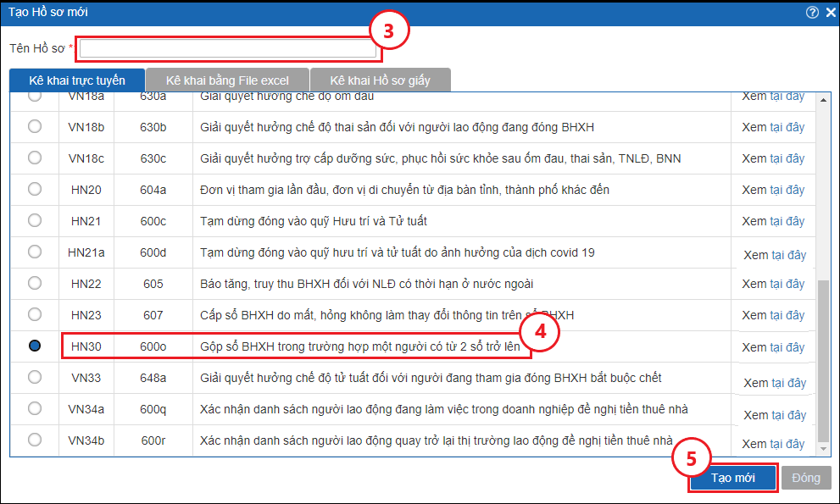Click 'tại đây' link in HN22 row
The width and height of the screenshot is (840, 504).
[787, 285]
